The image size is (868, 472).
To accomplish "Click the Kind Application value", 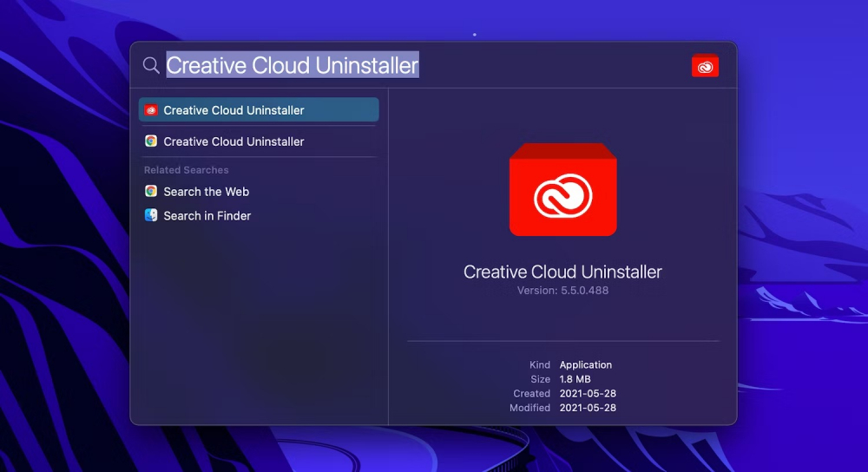I will click(585, 365).
